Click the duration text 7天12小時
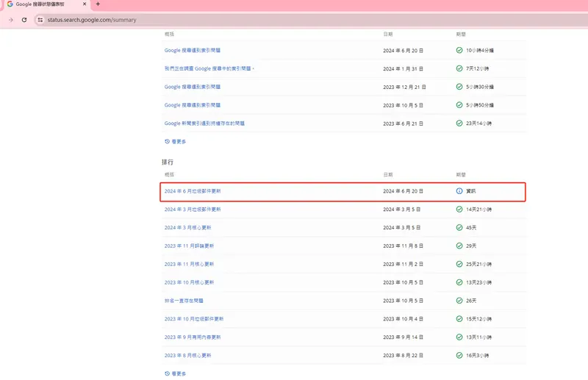The height and width of the screenshot is (380, 588). pyautogui.click(x=477, y=68)
